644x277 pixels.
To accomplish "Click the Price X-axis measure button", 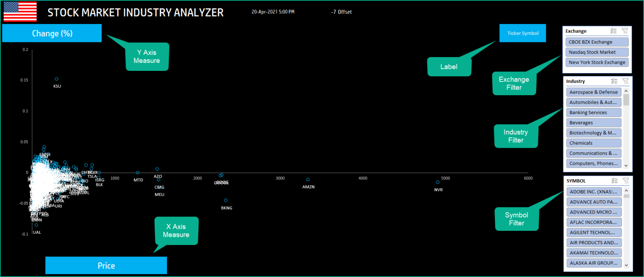I will 106,265.
